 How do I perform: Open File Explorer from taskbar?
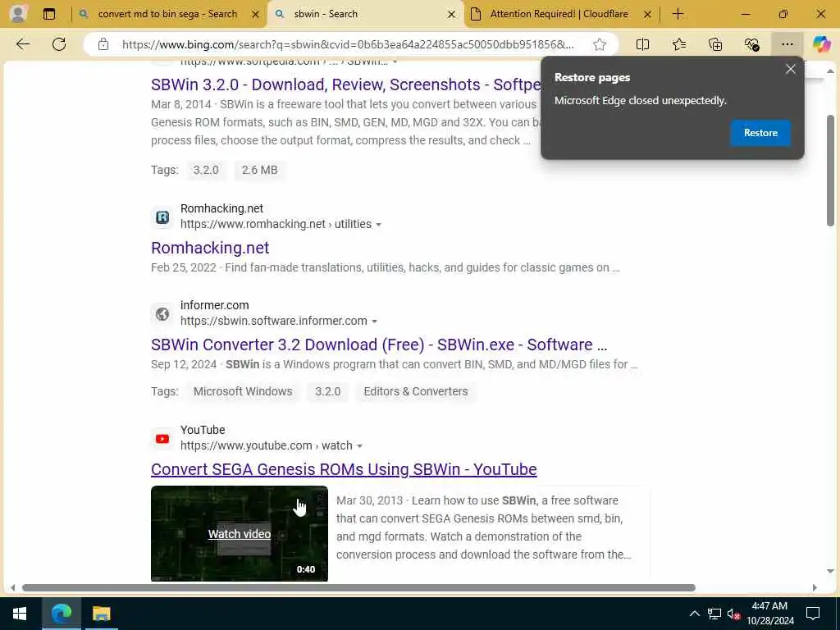click(101, 614)
